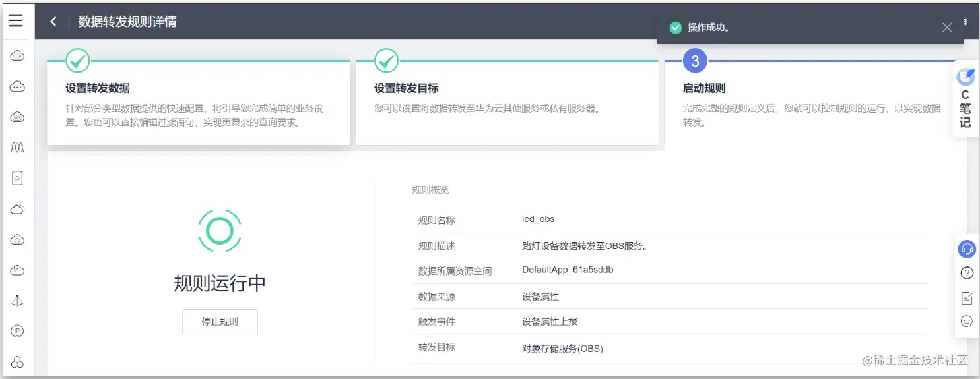
Task: Click the question mark help icon
Action: 967,273
